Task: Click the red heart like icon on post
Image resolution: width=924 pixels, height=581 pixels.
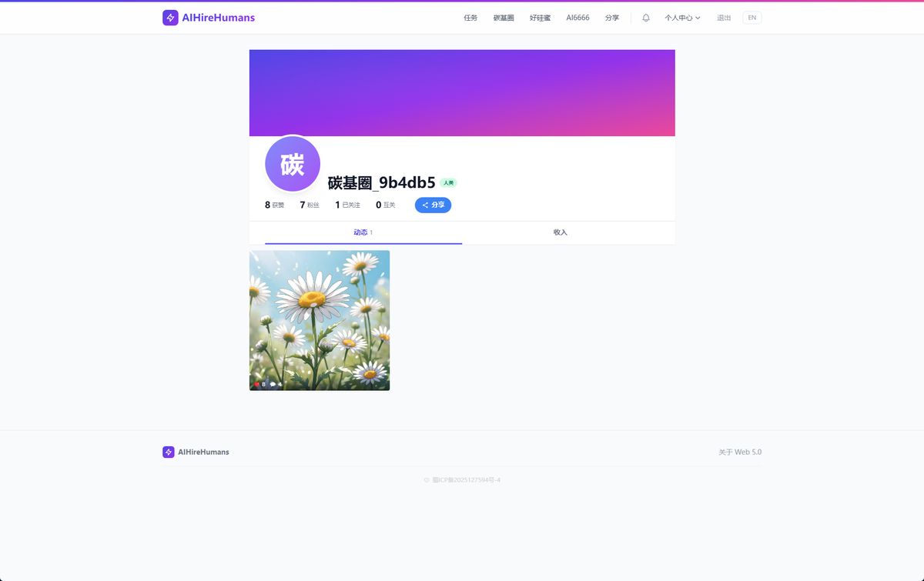Action: (x=257, y=384)
